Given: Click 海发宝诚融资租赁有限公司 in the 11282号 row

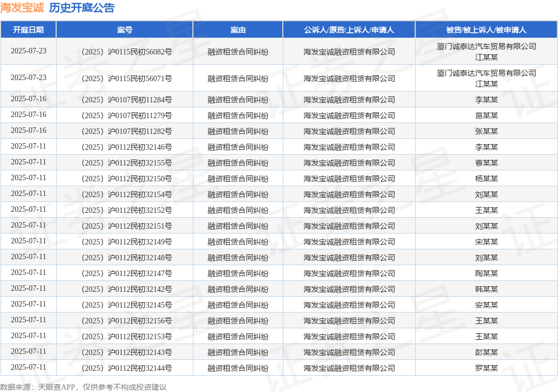Looking at the screenshot, I should [349, 132].
